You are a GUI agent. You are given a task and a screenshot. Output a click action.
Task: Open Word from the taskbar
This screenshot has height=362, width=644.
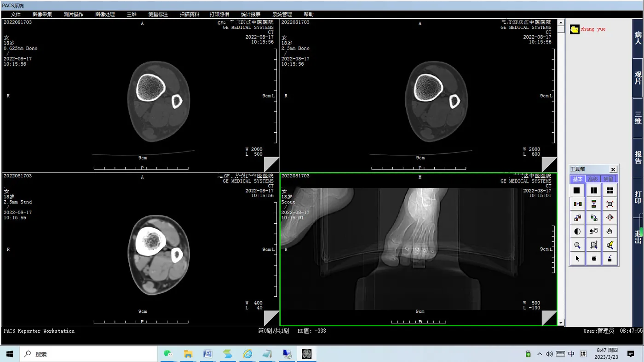point(208,354)
